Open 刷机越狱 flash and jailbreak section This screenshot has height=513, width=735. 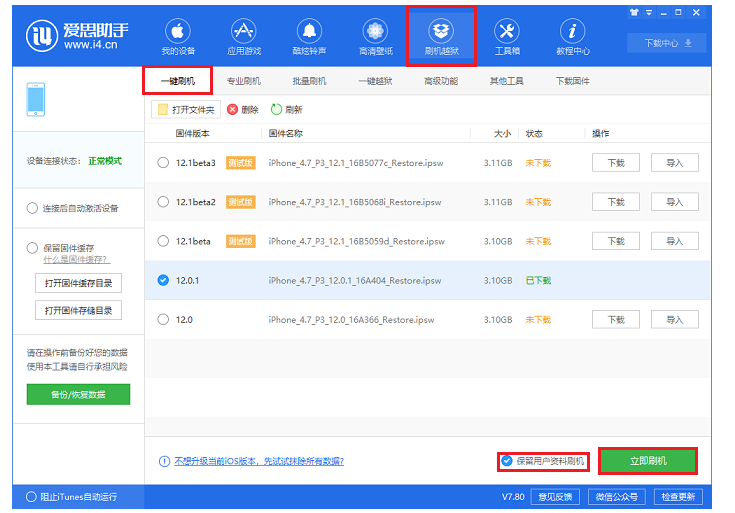click(441, 37)
